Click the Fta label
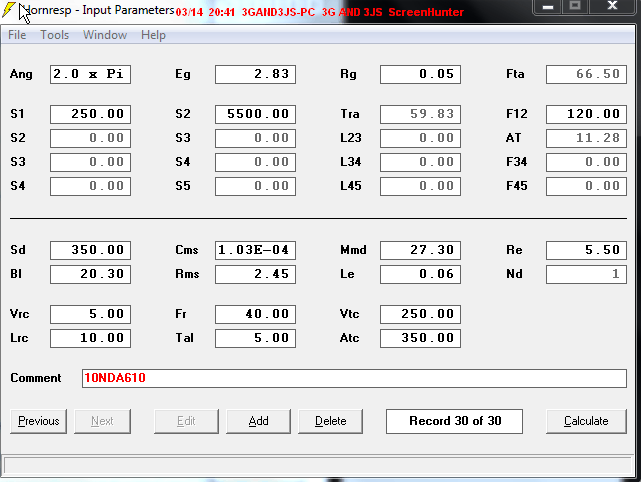This screenshot has width=641, height=482. [515, 74]
